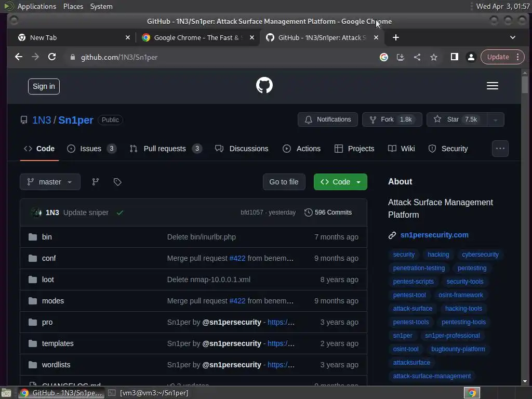The width and height of the screenshot is (532, 399).
Task: Reload the current GitHub page
Action: [52, 57]
